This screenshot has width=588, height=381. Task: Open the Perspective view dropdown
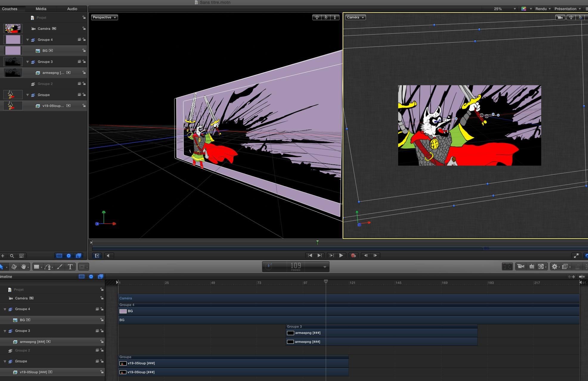pos(104,17)
